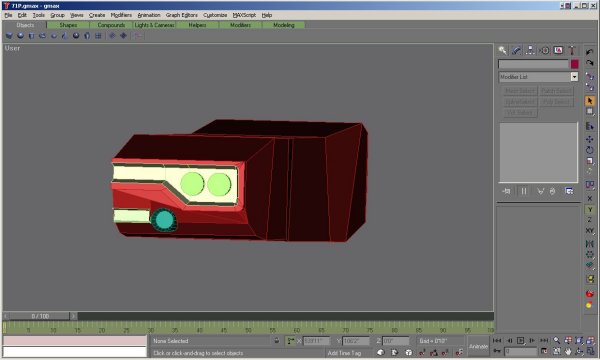Click the Add Time Tag button
Image resolution: width=600 pixels, height=360 pixels.
pyautogui.click(x=344, y=353)
